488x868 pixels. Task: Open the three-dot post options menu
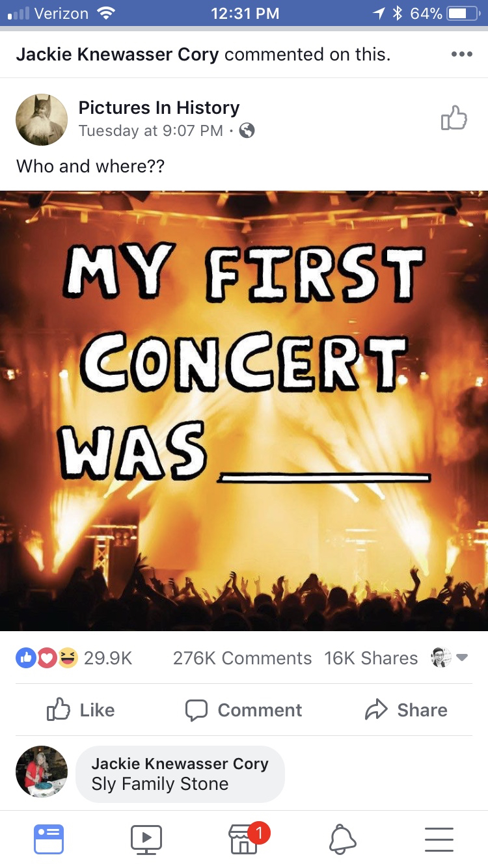[461, 54]
